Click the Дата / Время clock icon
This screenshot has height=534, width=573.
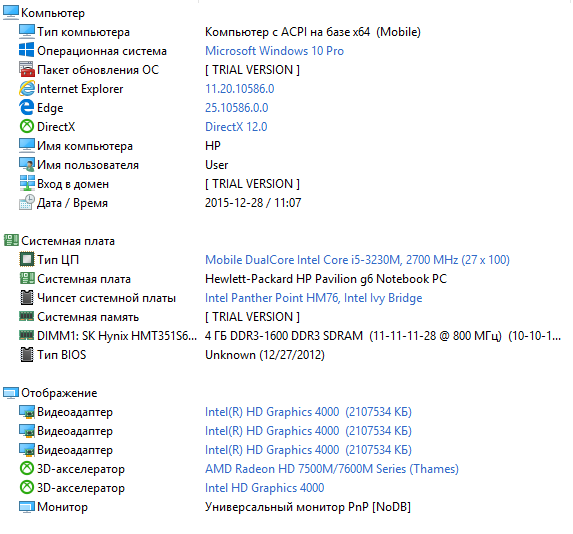[27, 202]
